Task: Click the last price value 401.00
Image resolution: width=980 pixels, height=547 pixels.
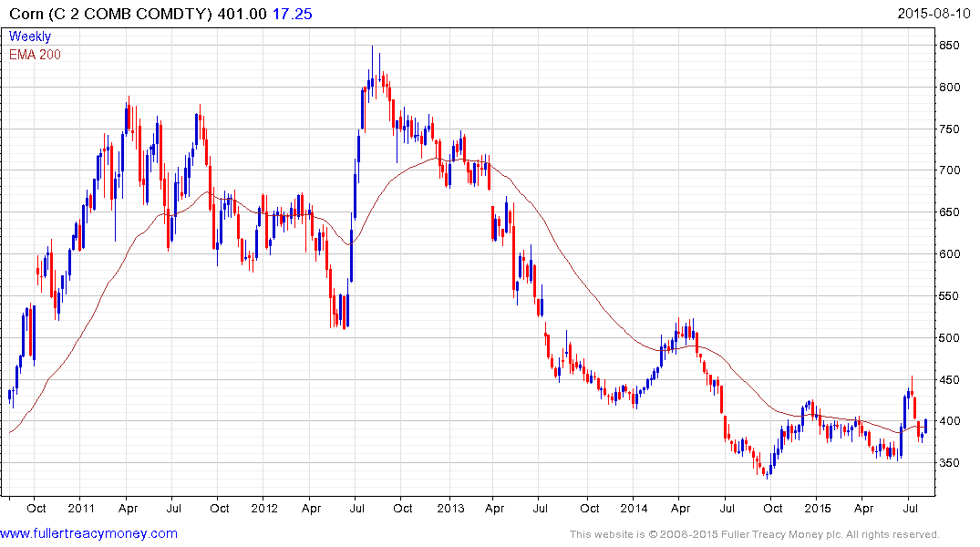Action: click(x=242, y=14)
